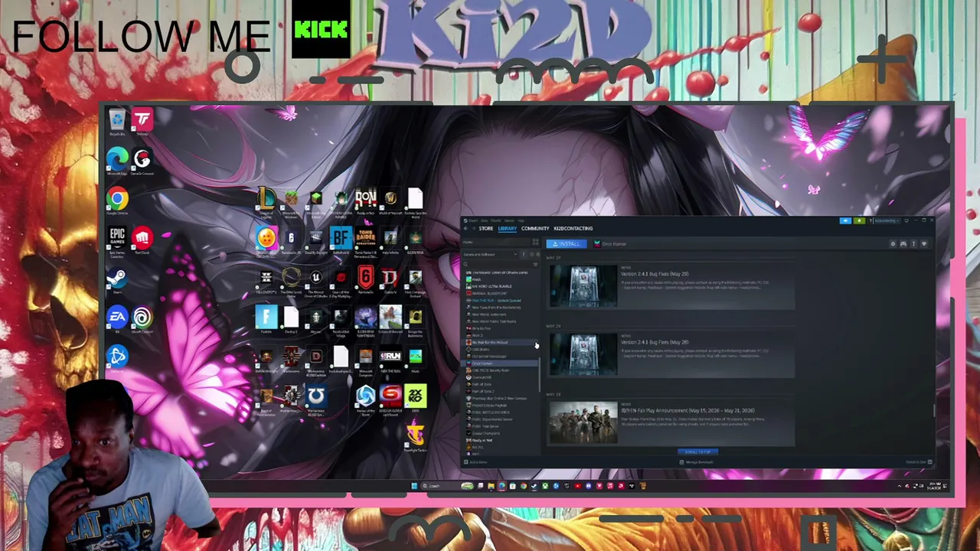Viewport: 980px width, 551px height.
Task: Expand the Games and Software dropdown
Action: [492, 254]
